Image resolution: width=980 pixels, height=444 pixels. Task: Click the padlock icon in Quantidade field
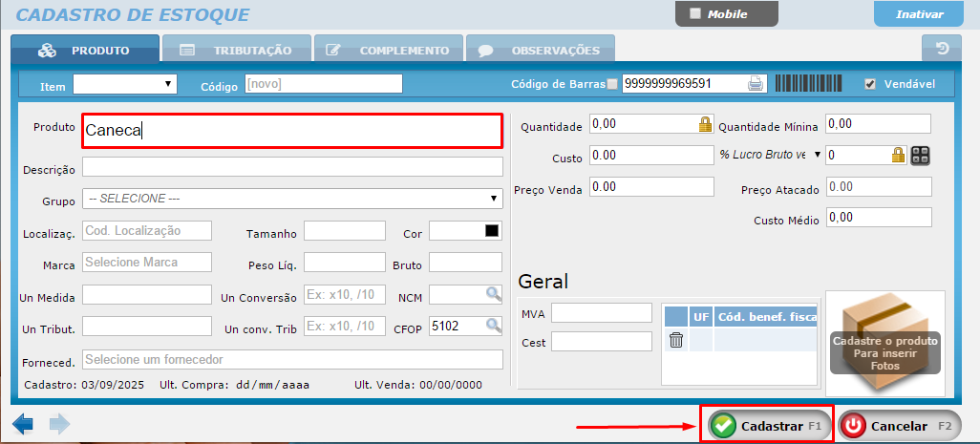(705, 123)
